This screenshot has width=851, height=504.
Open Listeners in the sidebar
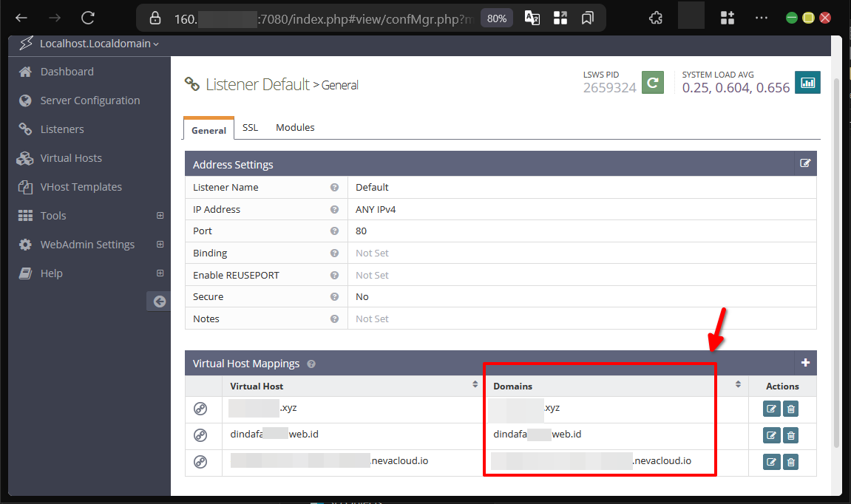pos(62,129)
